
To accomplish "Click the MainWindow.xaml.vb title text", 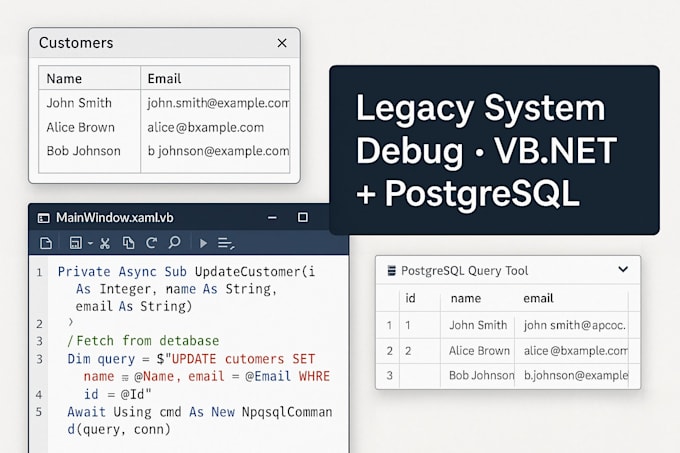I will tap(115, 218).
